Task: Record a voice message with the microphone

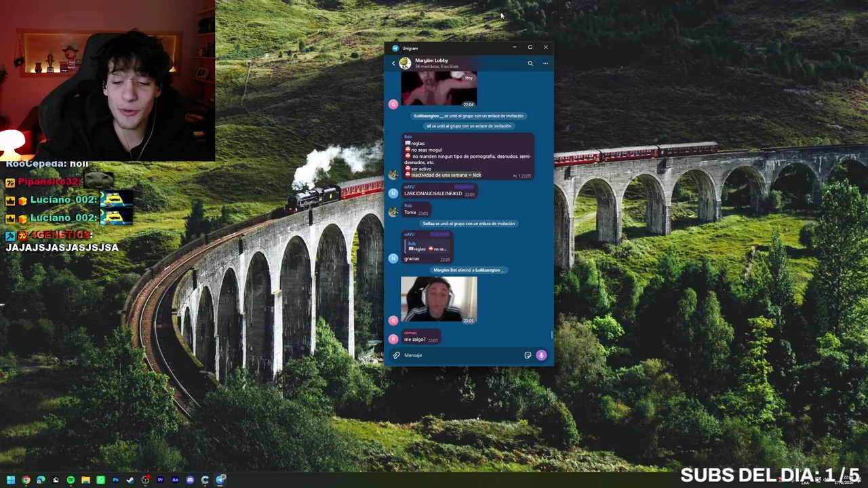Action: (x=541, y=355)
